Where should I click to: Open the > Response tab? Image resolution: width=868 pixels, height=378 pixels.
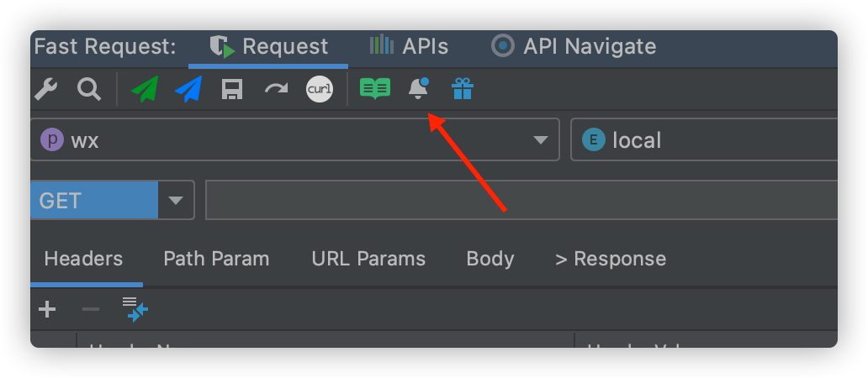coord(611,259)
